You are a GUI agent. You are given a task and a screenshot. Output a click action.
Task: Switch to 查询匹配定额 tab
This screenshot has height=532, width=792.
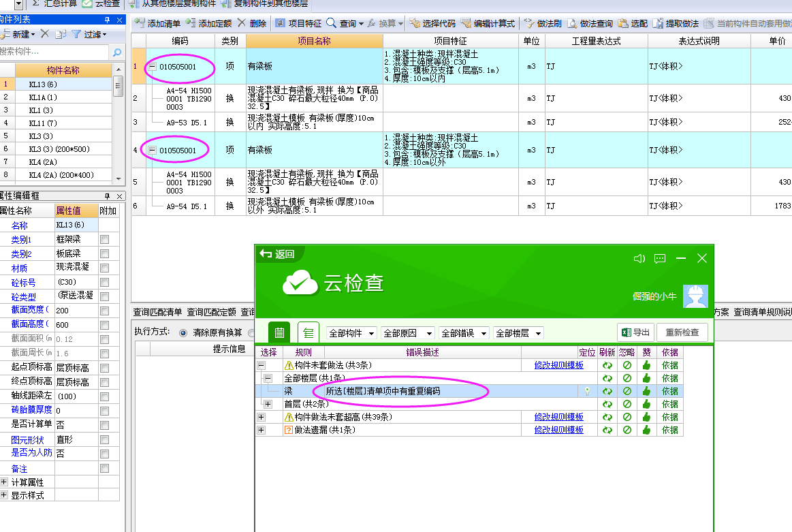[x=211, y=312]
